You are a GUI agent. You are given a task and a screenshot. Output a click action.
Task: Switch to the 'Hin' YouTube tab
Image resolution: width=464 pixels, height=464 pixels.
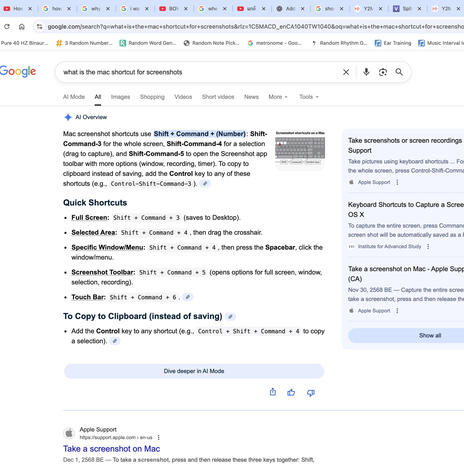13,9
